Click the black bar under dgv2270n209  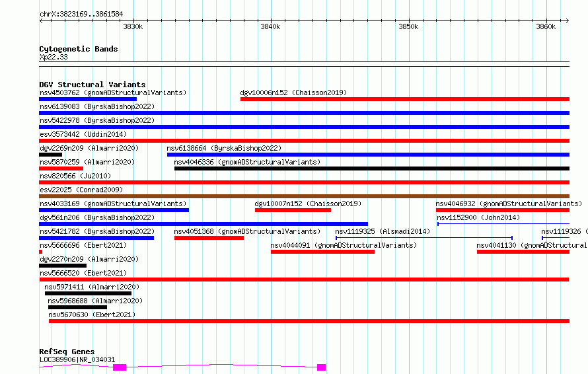(x=63, y=266)
